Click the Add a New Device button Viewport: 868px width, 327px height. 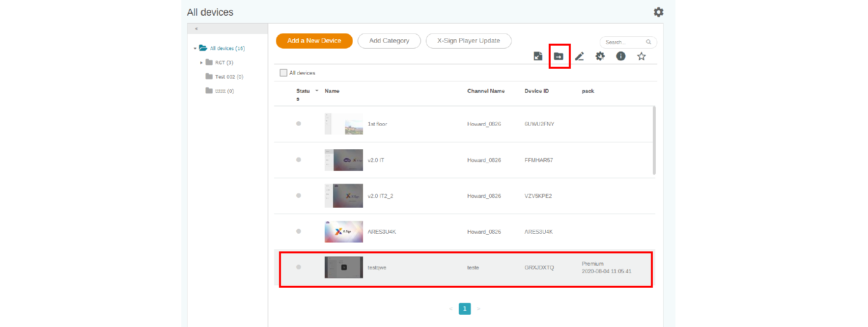point(314,41)
